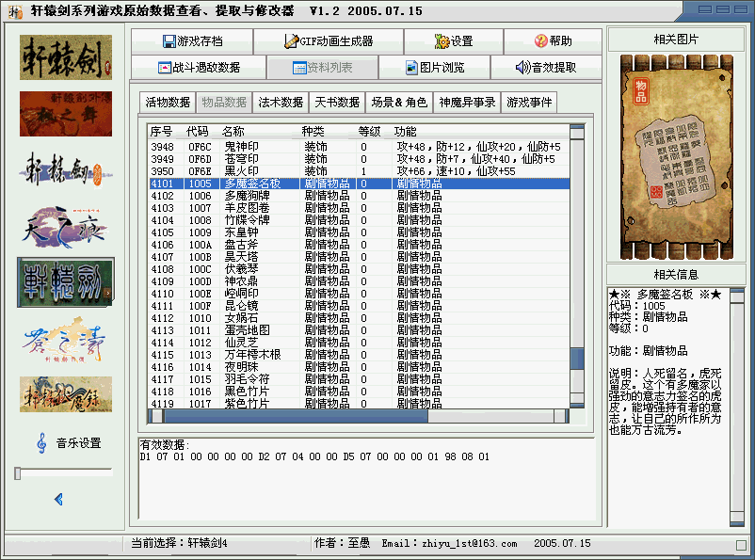Open 音效提取 sound extraction

(x=546, y=68)
